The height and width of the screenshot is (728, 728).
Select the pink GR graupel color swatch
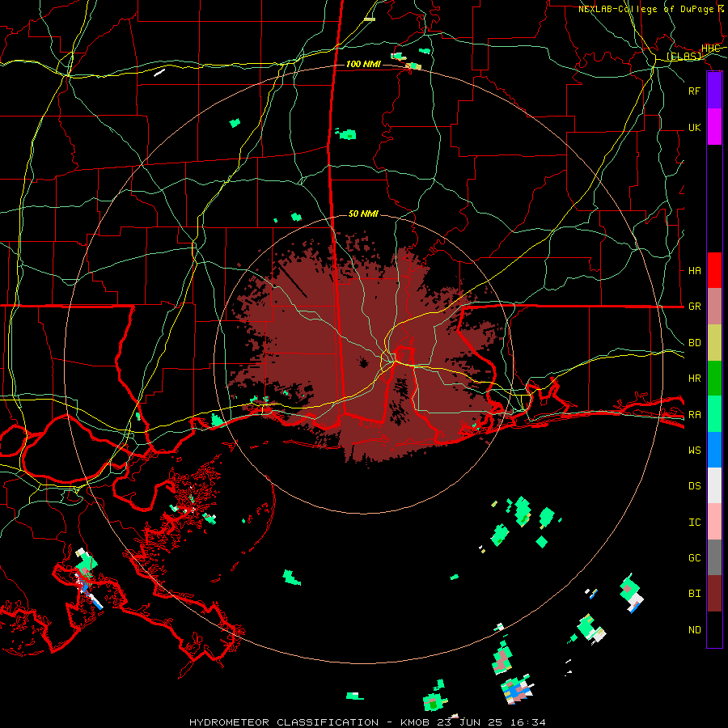click(x=714, y=306)
